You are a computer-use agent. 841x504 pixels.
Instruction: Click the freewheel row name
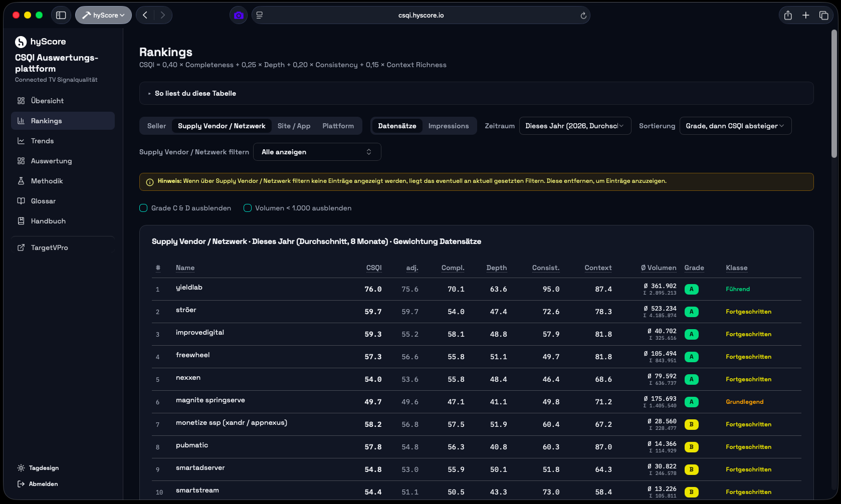point(193,355)
